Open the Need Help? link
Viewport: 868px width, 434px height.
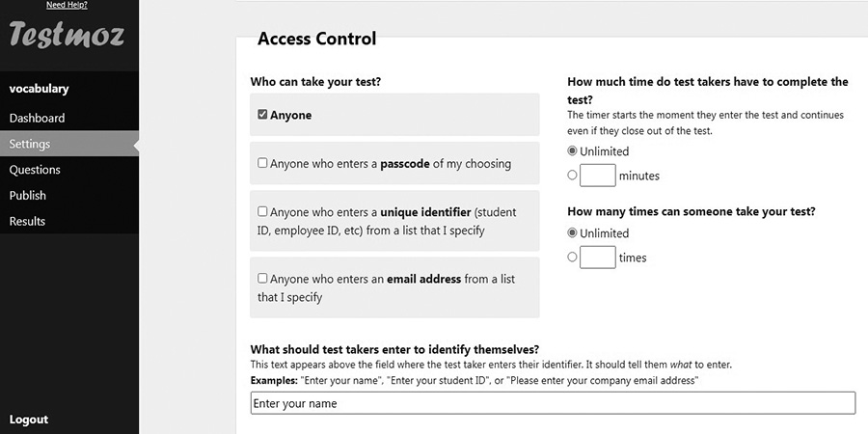point(67,5)
